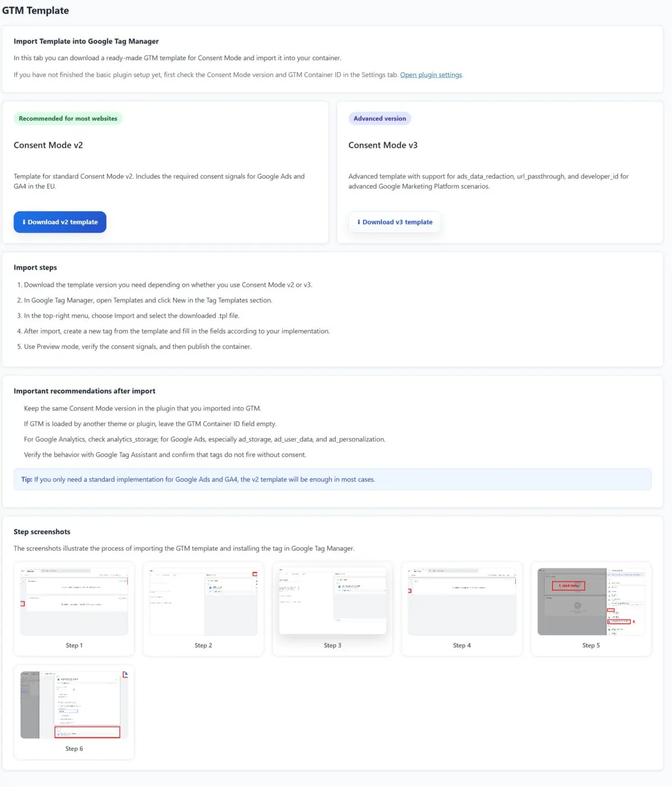This screenshot has height=787, width=672.
Task: Enlarge the Step 4 screenshot thumbnail
Action: [x=462, y=602]
